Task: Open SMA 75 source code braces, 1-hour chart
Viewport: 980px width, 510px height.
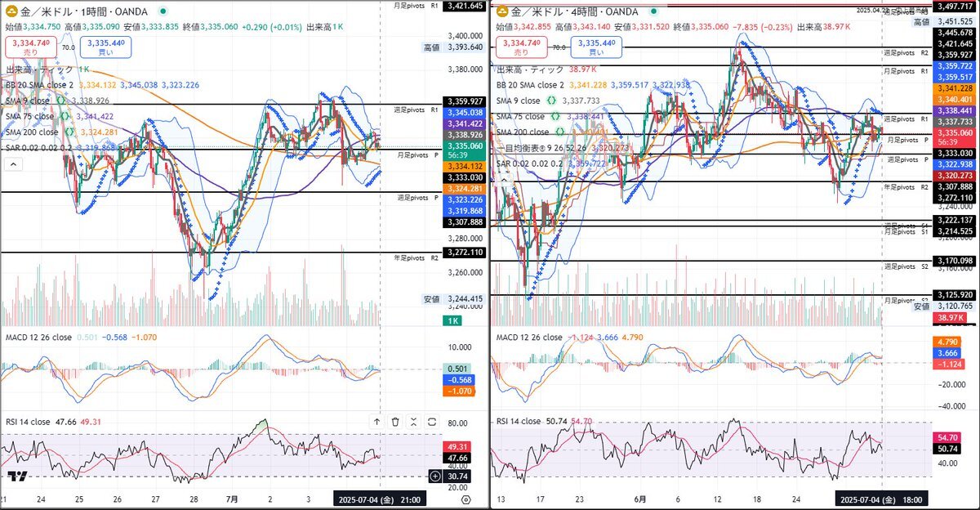Action: pyautogui.click(x=64, y=116)
